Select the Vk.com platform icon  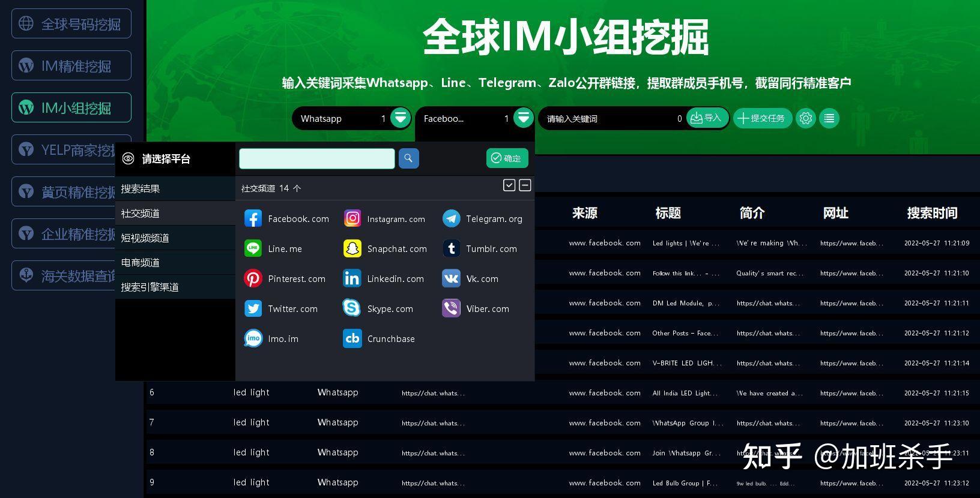click(452, 278)
